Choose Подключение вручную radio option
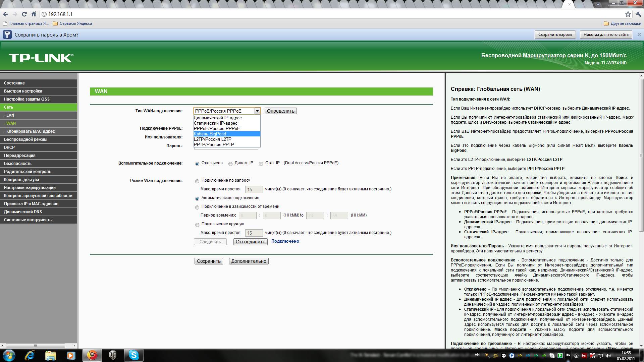Image resolution: width=644 pixels, height=362 pixels. pyautogui.click(x=197, y=225)
